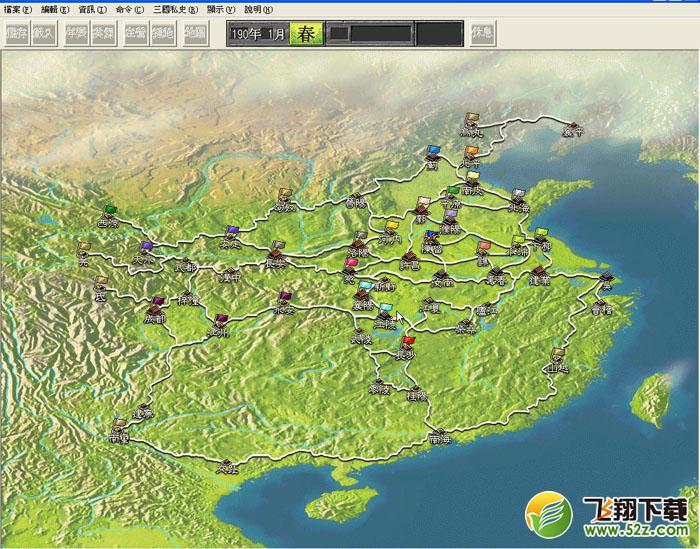Select the 天水 city with purple flag

[144, 254]
